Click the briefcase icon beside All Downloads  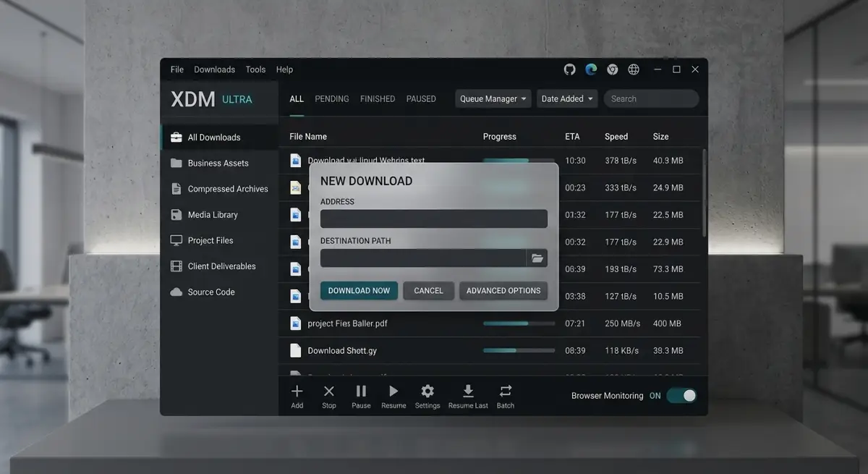coord(176,137)
